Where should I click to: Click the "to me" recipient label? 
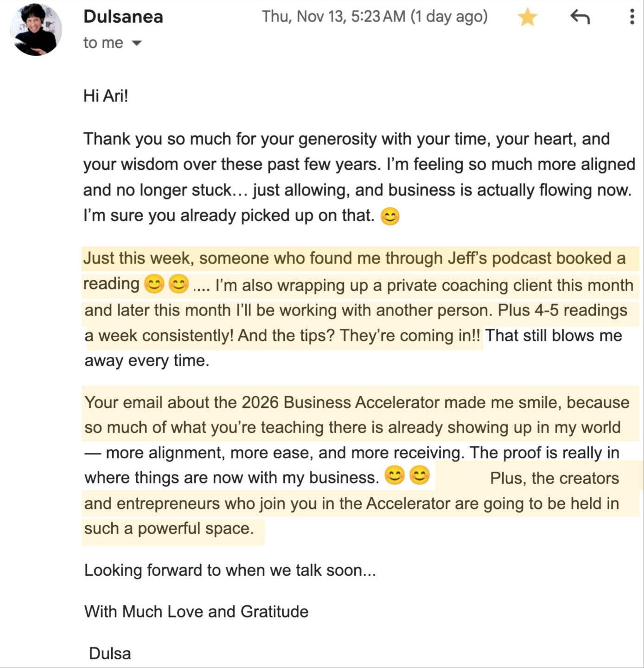103,43
